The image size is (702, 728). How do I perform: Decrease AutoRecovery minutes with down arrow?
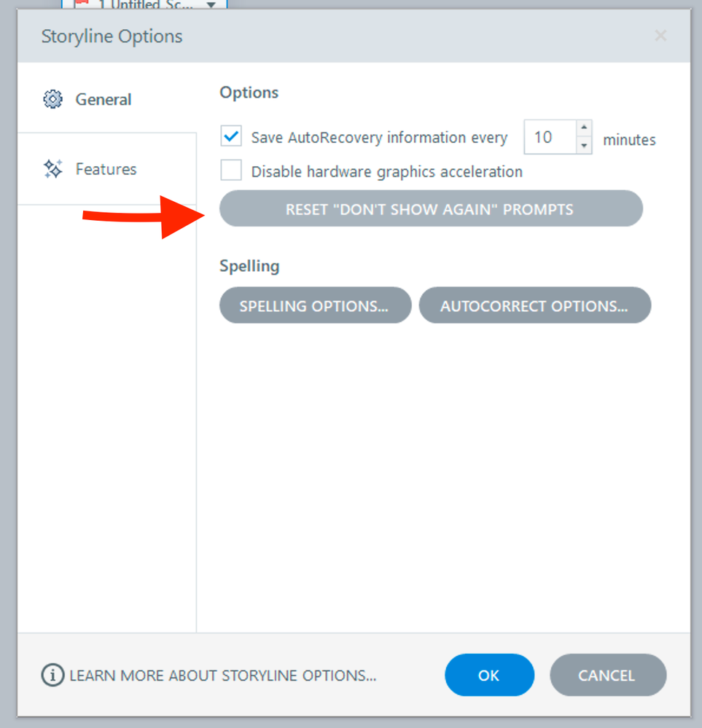tap(583, 146)
